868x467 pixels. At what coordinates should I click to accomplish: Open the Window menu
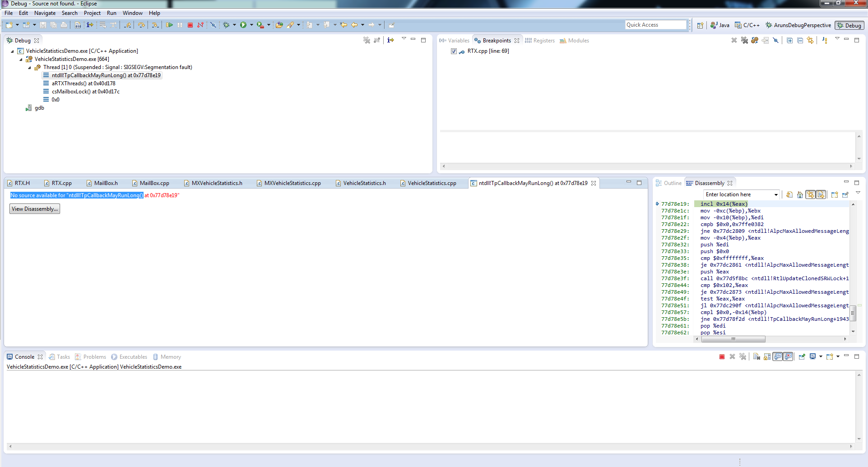132,13
